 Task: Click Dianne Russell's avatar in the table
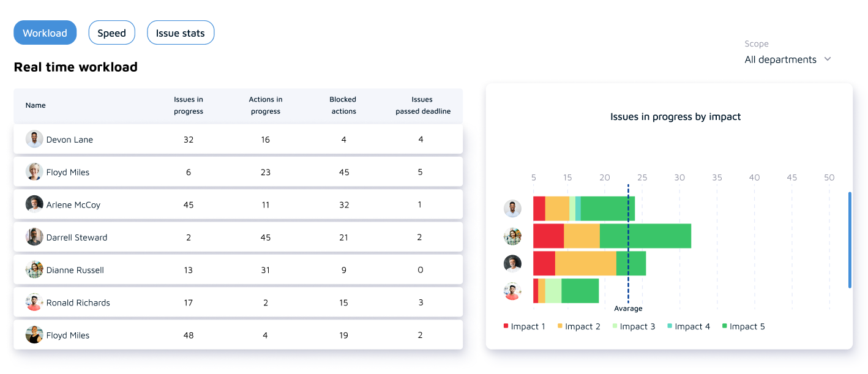(x=34, y=270)
